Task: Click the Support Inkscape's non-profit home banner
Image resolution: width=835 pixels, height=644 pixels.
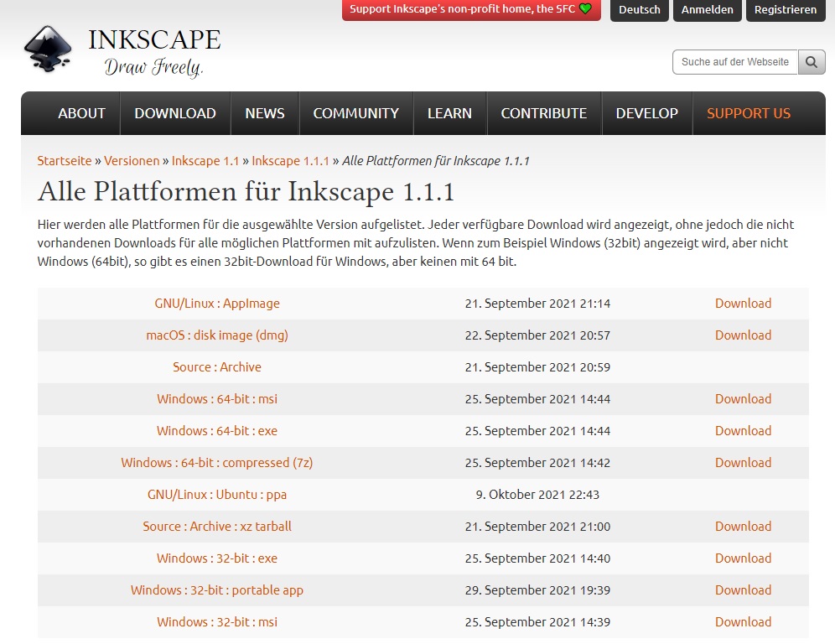Action: [x=471, y=9]
